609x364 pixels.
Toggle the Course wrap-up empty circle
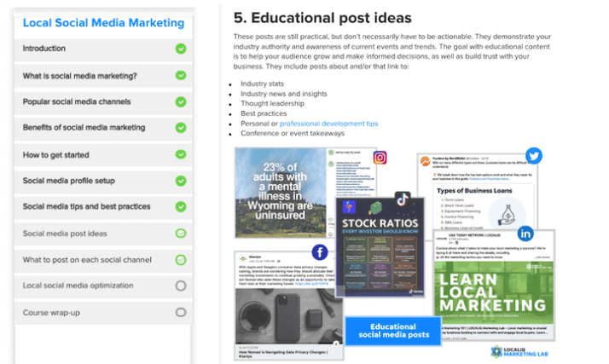181,312
